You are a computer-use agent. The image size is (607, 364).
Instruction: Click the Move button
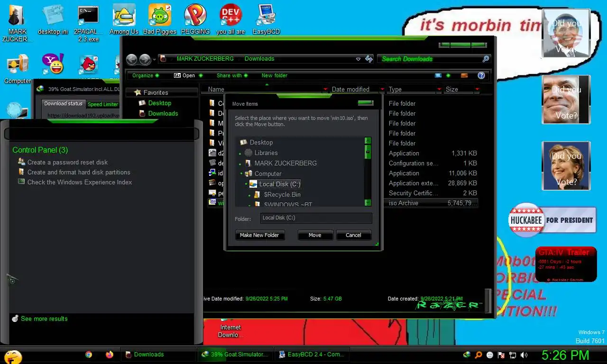[x=315, y=235]
